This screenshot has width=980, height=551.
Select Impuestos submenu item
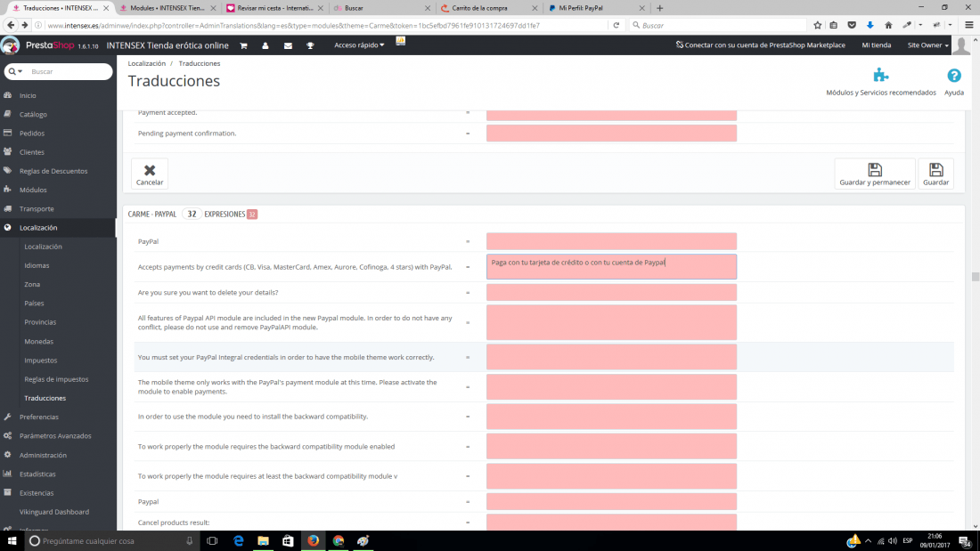[41, 361]
